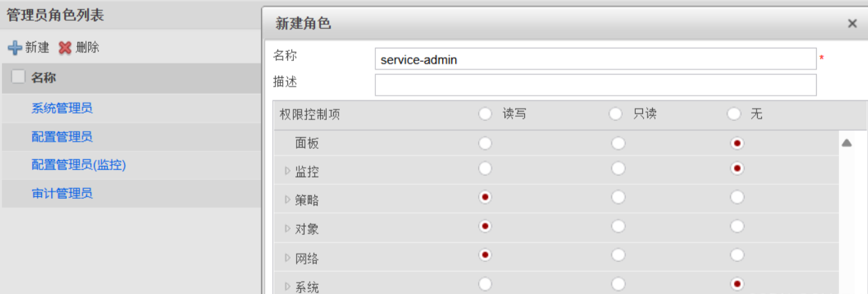The image size is (868, 294).
Task: Tick the select-all checkbox beside 名称
Action: [x=18, y=77]
